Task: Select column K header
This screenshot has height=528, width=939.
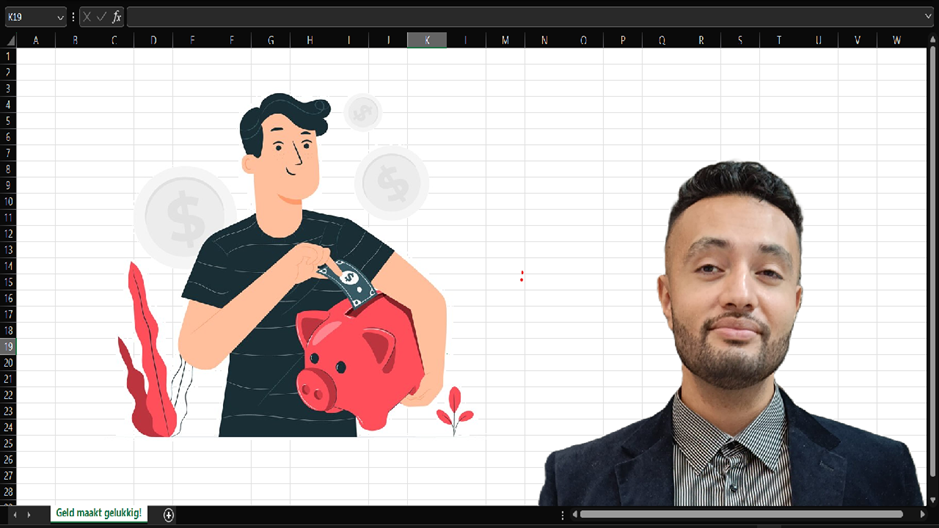Action: [427, 40]
